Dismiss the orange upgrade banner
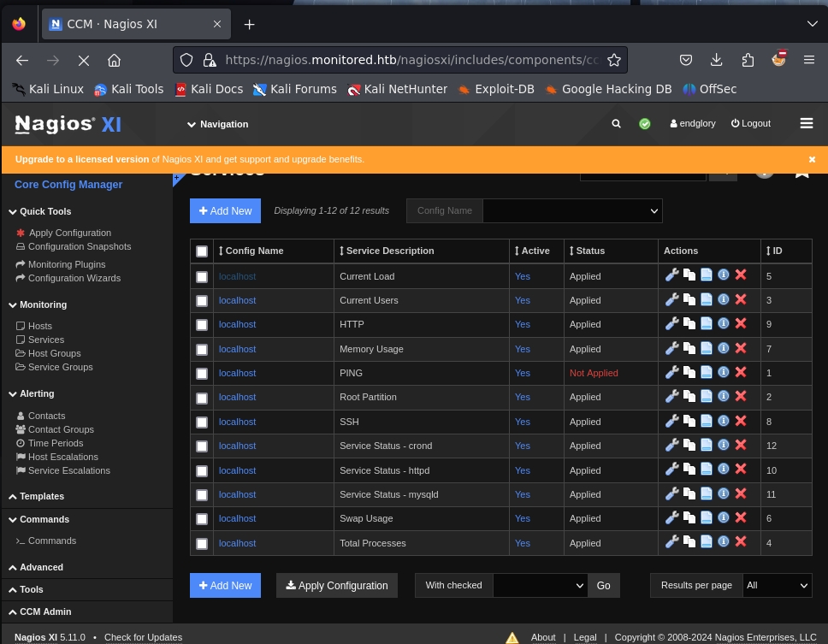Image resolution: width=828 pixels, height=644 pixels. 812,159
